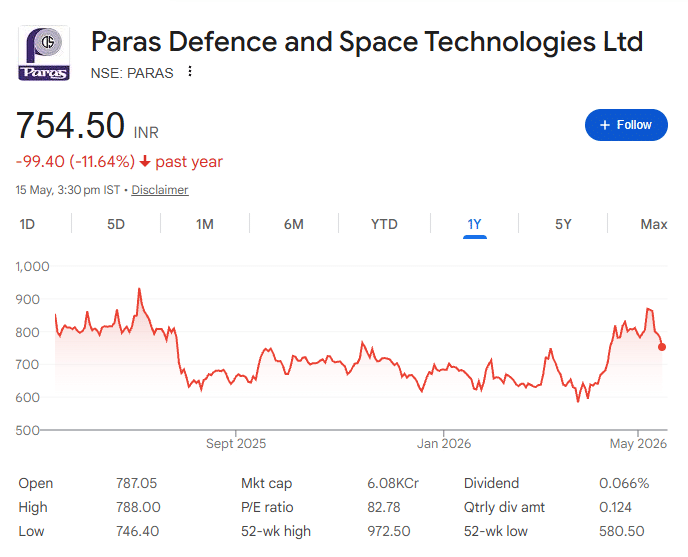Select the 6M chart range
The width and height of the screenshot is (688, 557).
click(x=294, y=224)
